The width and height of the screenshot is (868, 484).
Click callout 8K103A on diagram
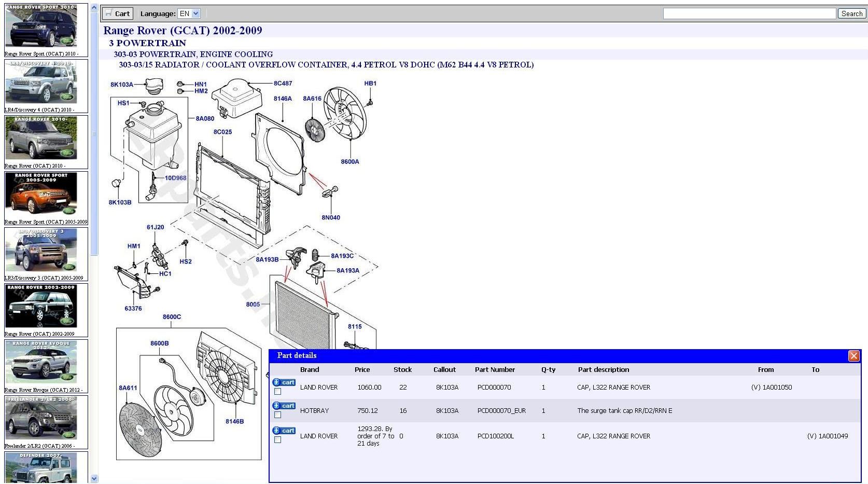[122, 85]
